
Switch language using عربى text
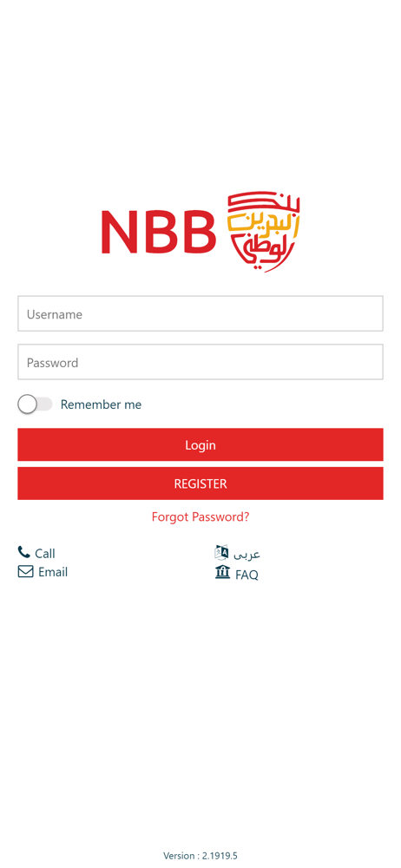pos(247,554)
